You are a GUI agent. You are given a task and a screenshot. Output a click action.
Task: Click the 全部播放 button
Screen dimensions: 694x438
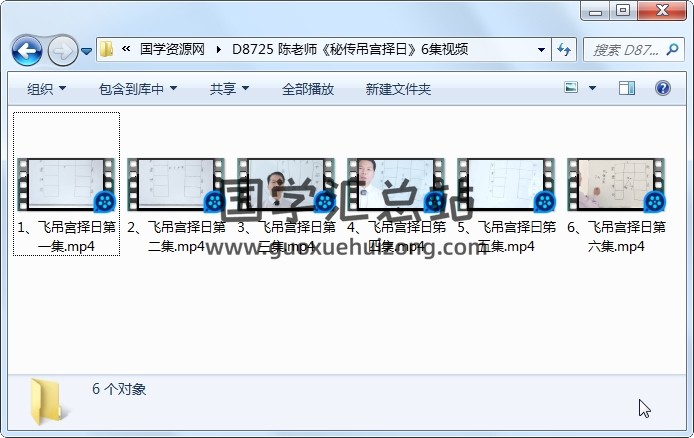click(308, 89)
